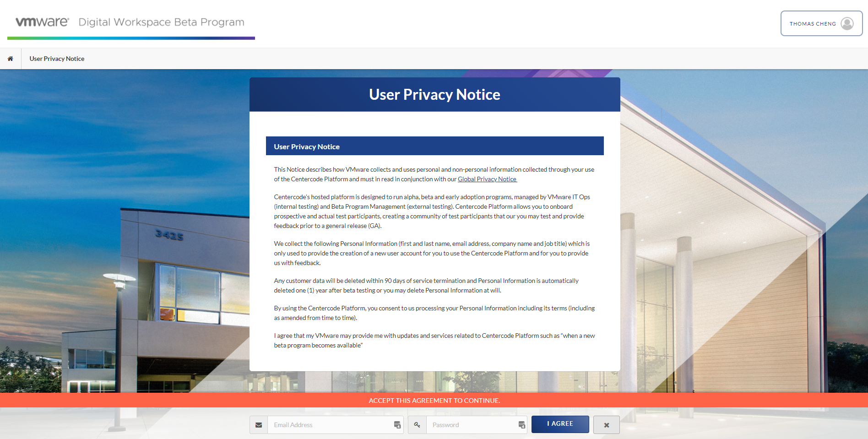
Task: Click password manager icon in Password field
Action: 521,425
